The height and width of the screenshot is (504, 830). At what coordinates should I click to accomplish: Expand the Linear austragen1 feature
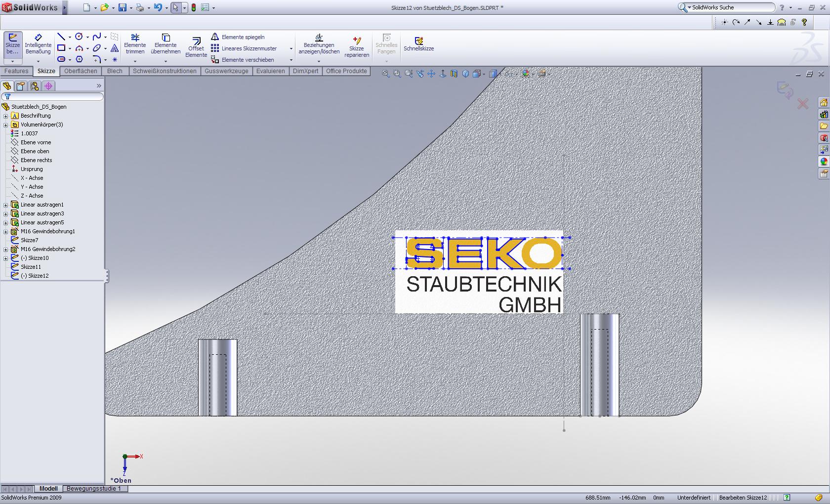(x=6, y=205)
